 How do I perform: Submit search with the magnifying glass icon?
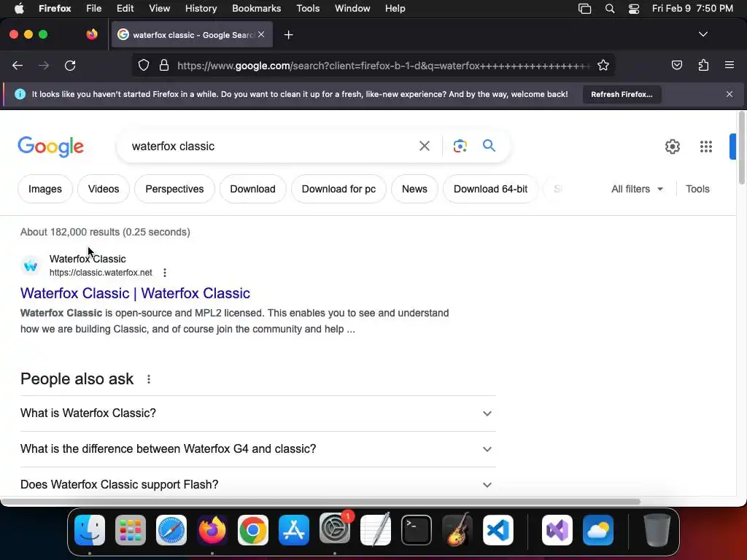pyautogui.click(x=489, y=145)
